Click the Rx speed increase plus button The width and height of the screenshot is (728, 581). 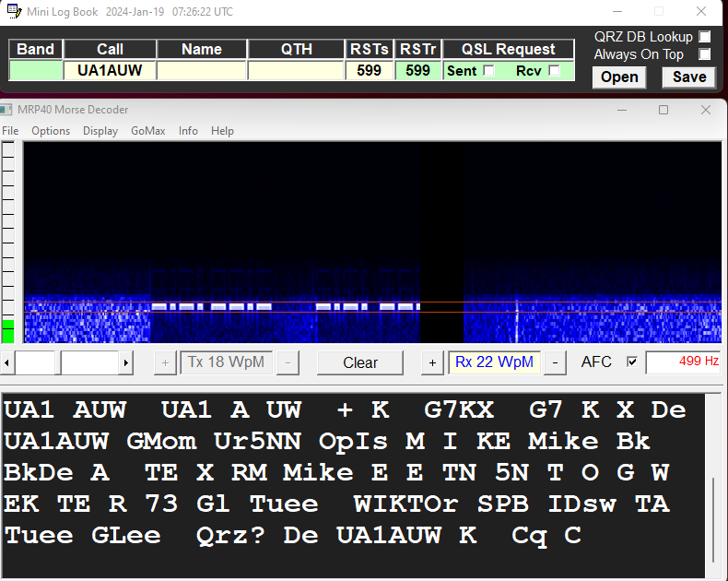(432, 362)
